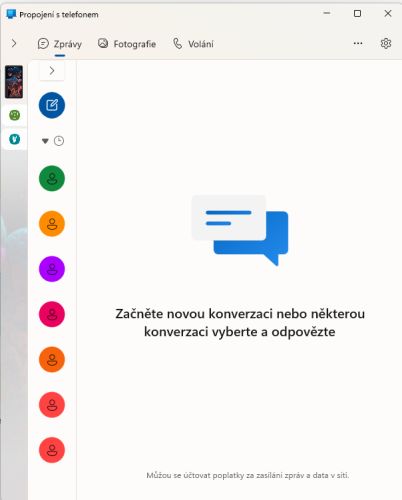
Task: Expand the conversation list with chevron
Action: click(52, 71)
